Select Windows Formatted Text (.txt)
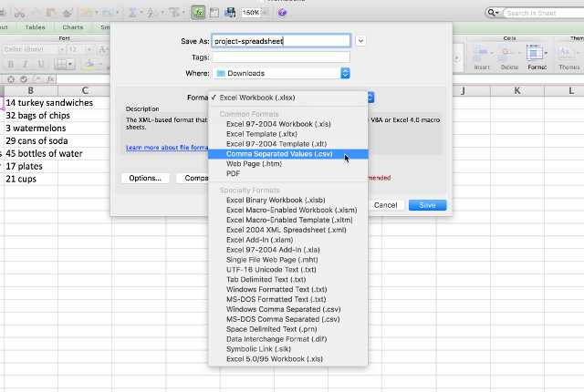This screenshot has height=392, width=584. pyautogui.click(x=288, y=289)
